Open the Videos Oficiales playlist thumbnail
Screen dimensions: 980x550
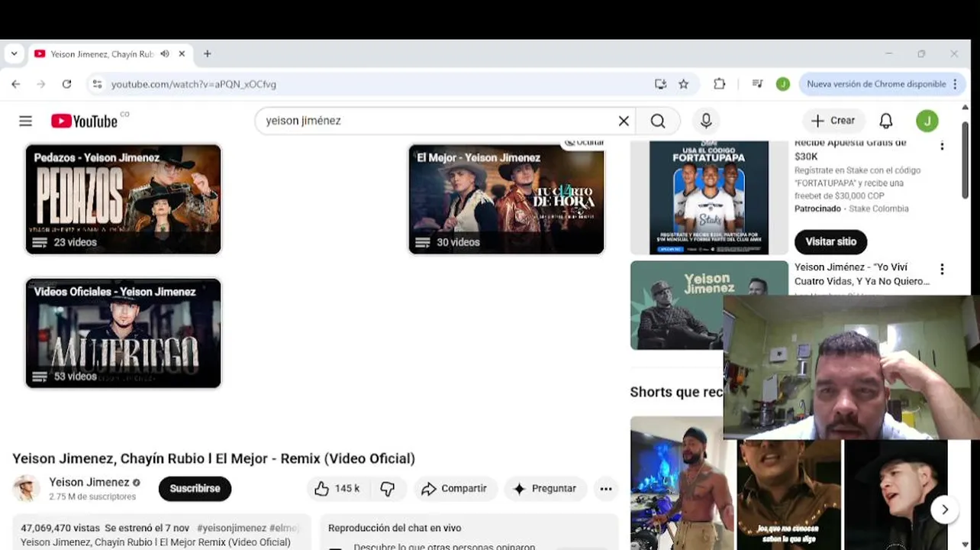[x=124, y=333]
